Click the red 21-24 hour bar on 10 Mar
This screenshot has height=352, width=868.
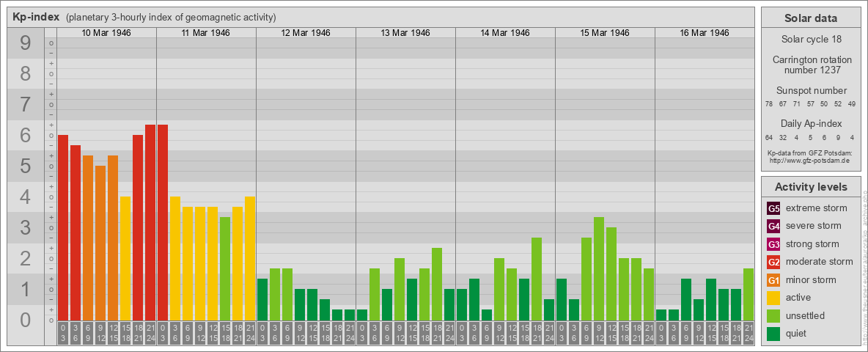150,222
